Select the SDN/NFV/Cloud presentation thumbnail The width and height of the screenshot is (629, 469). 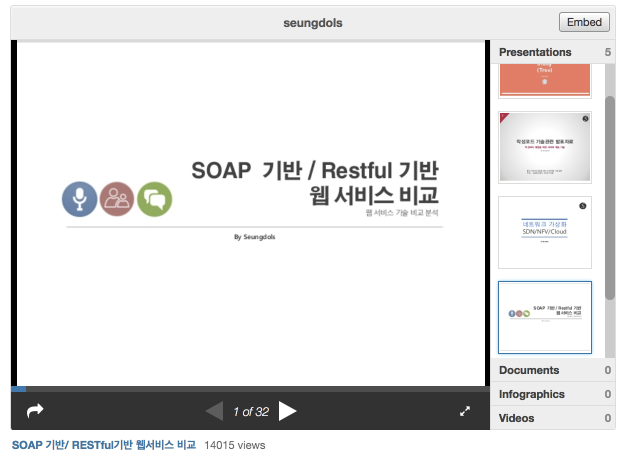[x=545, y=232]
